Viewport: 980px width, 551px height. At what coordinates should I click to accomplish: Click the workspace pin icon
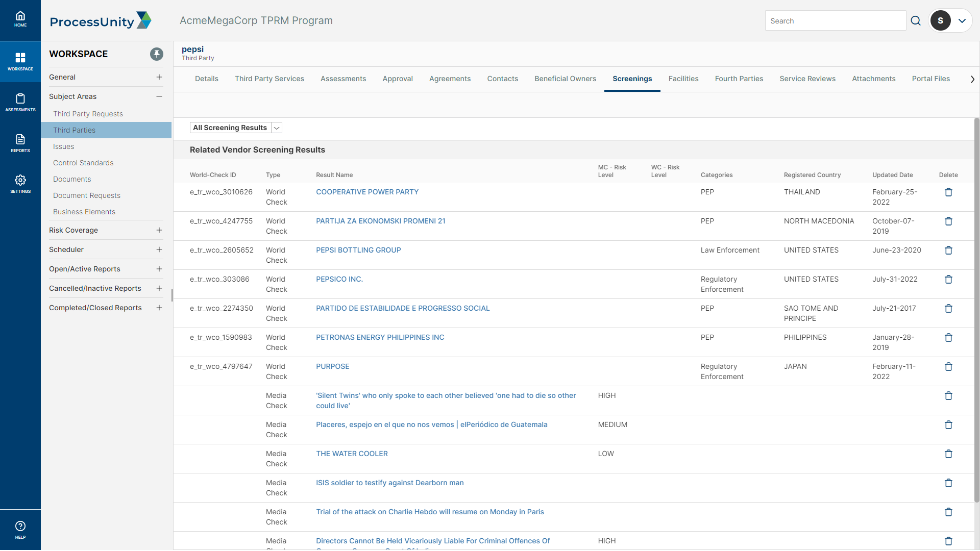pyautogui.click(x=157, y=54)
